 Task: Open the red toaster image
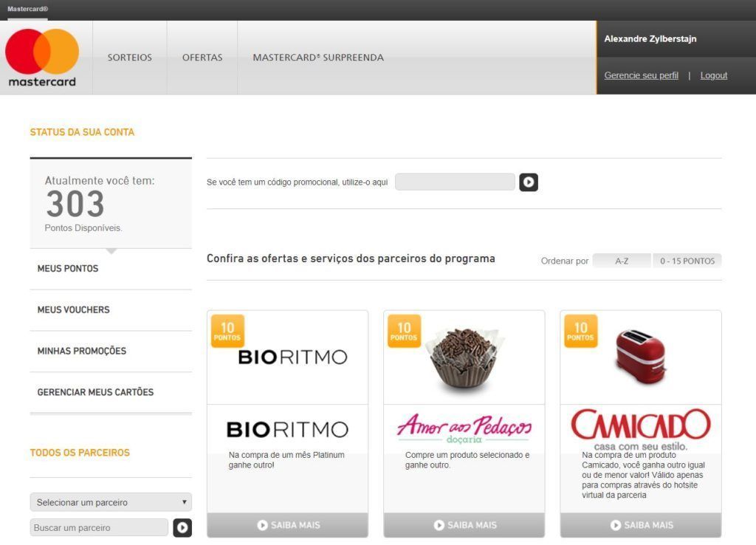(641, 357)
